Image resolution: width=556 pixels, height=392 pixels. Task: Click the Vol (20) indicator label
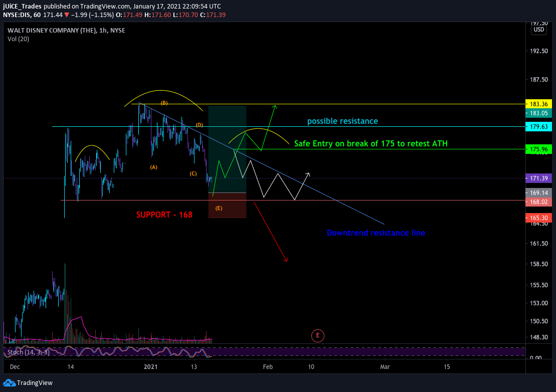click(19, 39)
